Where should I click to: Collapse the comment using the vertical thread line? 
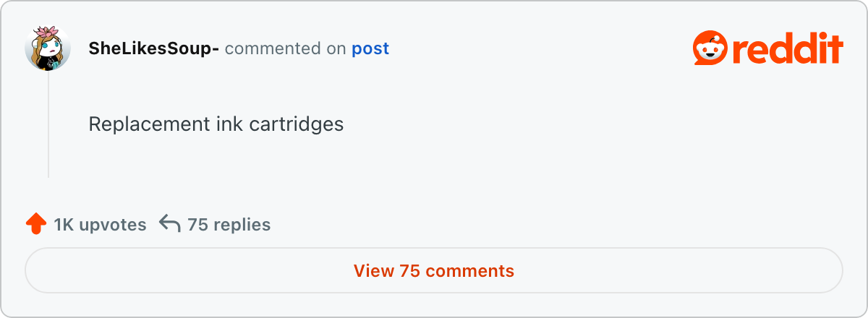pyautogui.click(x=48, y=123)
